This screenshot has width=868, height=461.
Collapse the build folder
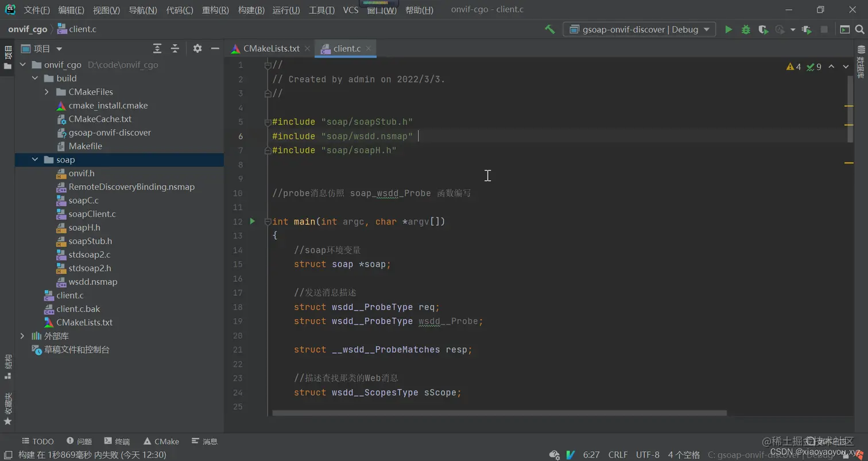click(35, 78)
